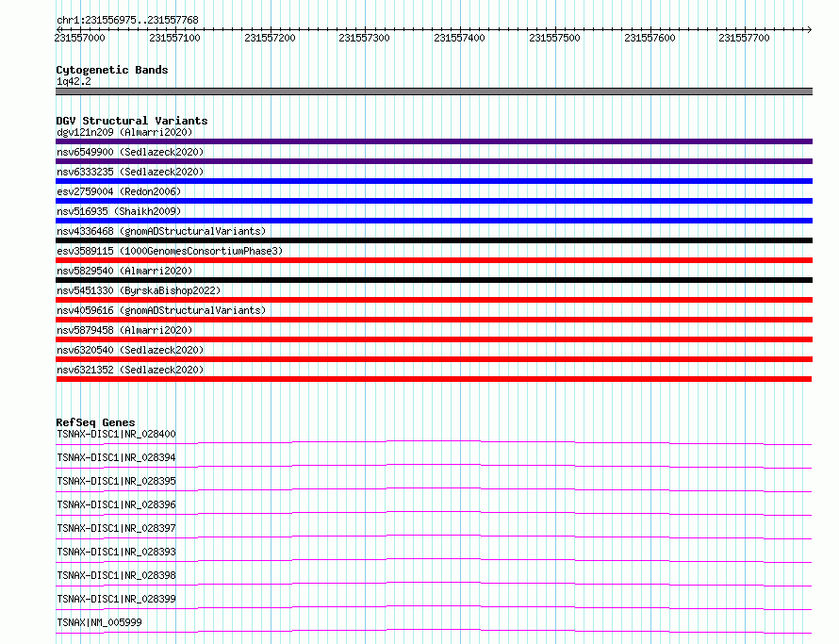Click the purple bar under dgv121n209
Image resolution: width=839 pixels, height=644 pixels.
point(434,141)
